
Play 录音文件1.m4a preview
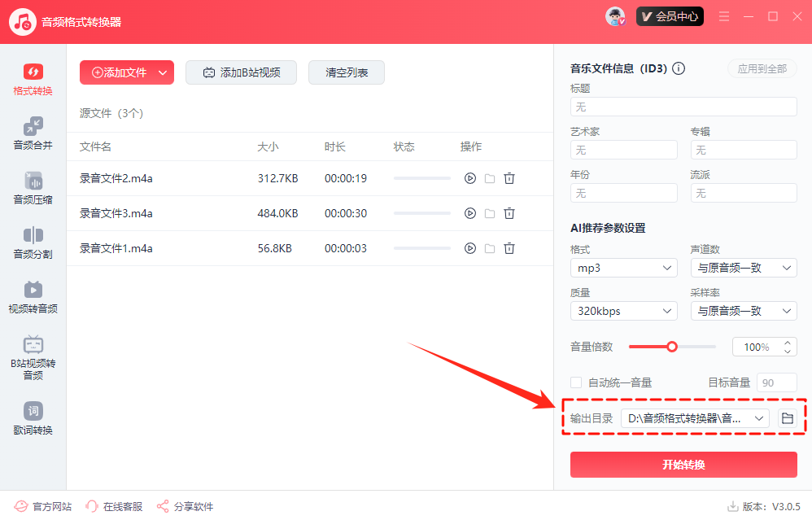[469, 248]
